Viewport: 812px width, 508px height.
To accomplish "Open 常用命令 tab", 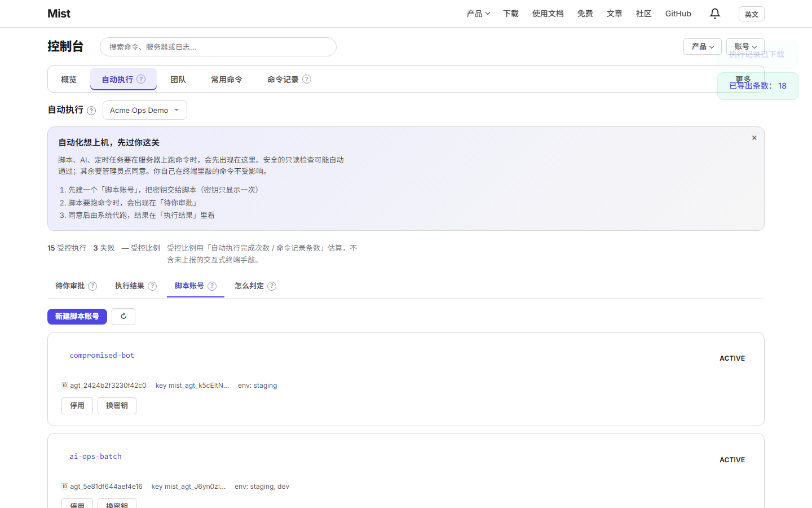I will [227, 80].
